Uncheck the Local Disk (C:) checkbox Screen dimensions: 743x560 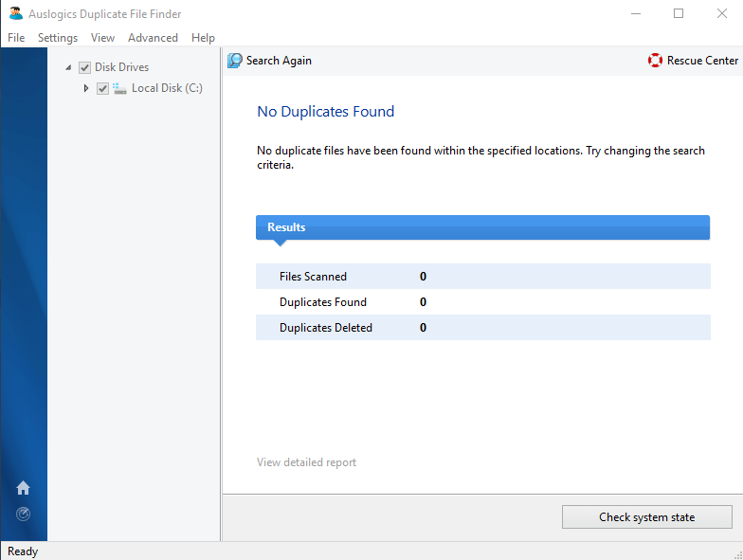[102, 88]
